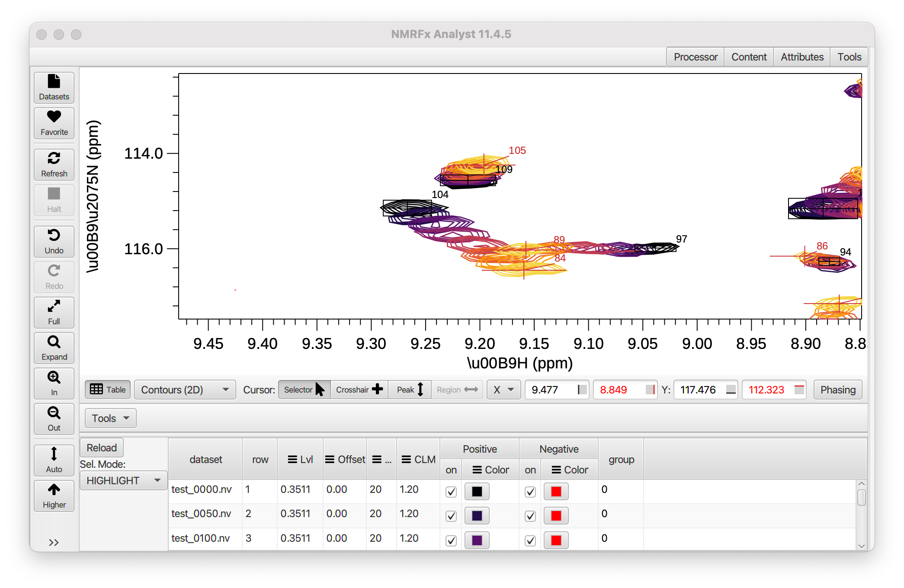Viewport: 904px width, 588px height.
Task: Open purple positive color swatch for test_0100.nv
Action: coord(477,540)
